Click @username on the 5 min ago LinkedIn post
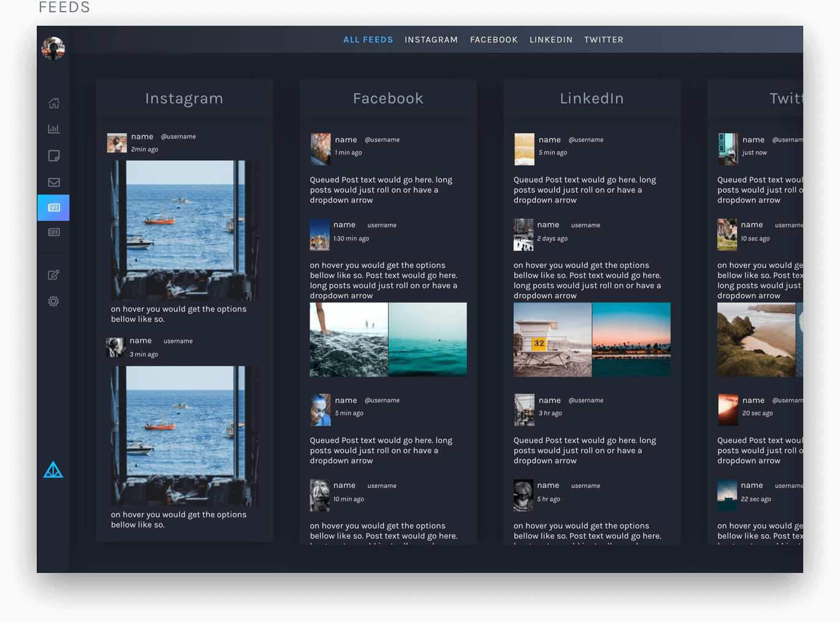The height and width of the screenshot is (622, 840). [x=586, y=140]
